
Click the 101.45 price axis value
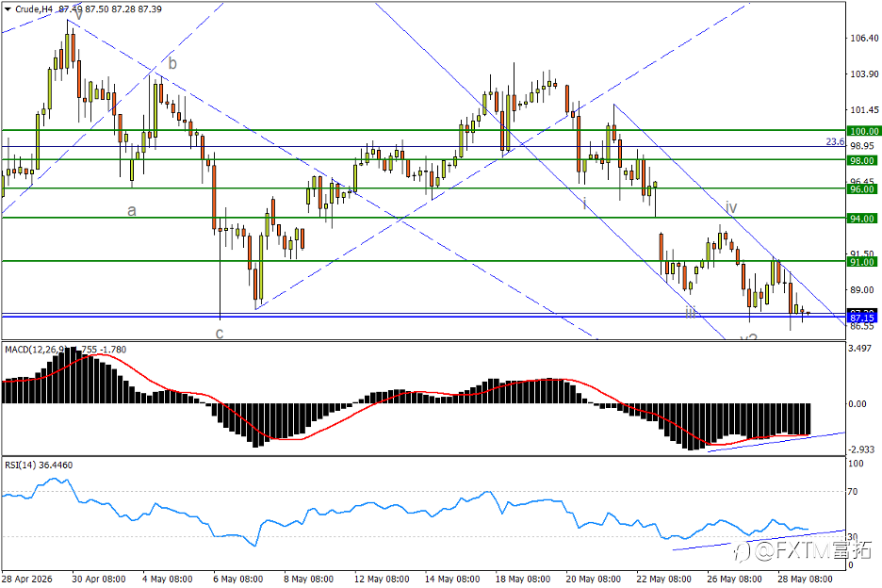(x=864, y=110)
